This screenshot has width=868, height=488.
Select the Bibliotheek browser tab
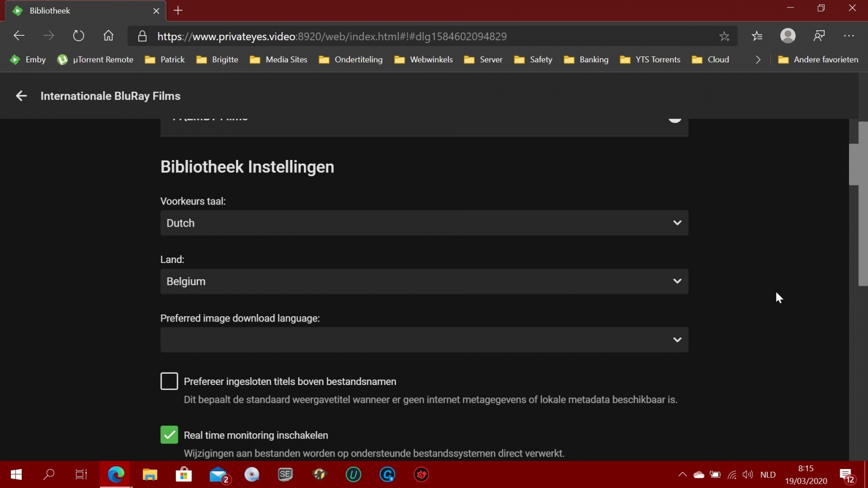tap(81, 11)
